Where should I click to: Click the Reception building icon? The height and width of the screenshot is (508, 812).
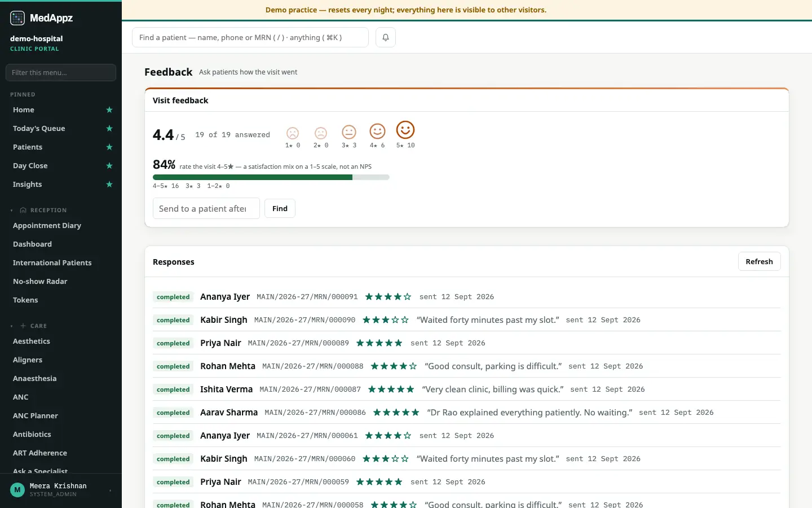[23, 211]
